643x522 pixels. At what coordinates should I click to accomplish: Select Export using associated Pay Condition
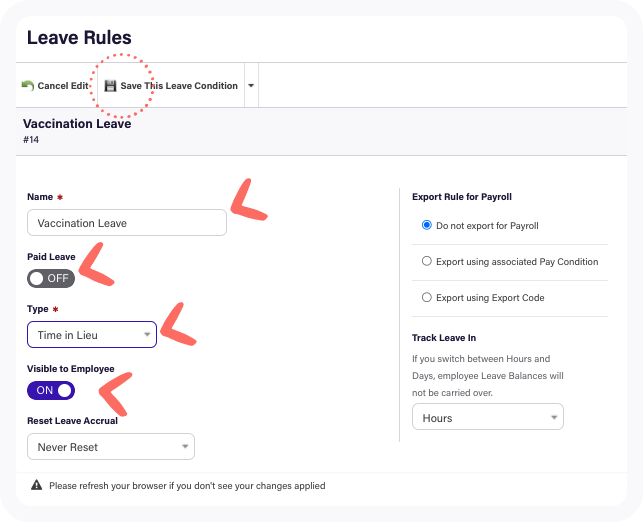[x=427, y=261]
